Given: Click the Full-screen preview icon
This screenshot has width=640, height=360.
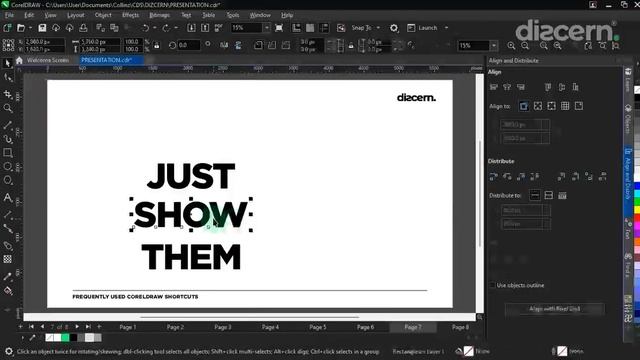Looking at the screenshot, I should coord(279,28).
